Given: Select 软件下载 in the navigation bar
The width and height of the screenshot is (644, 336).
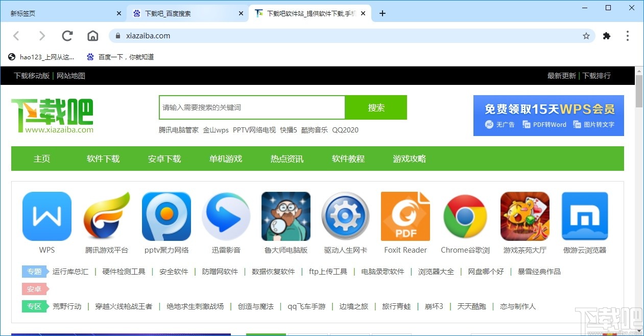Looking at the screenshot, I should [103, 159].
